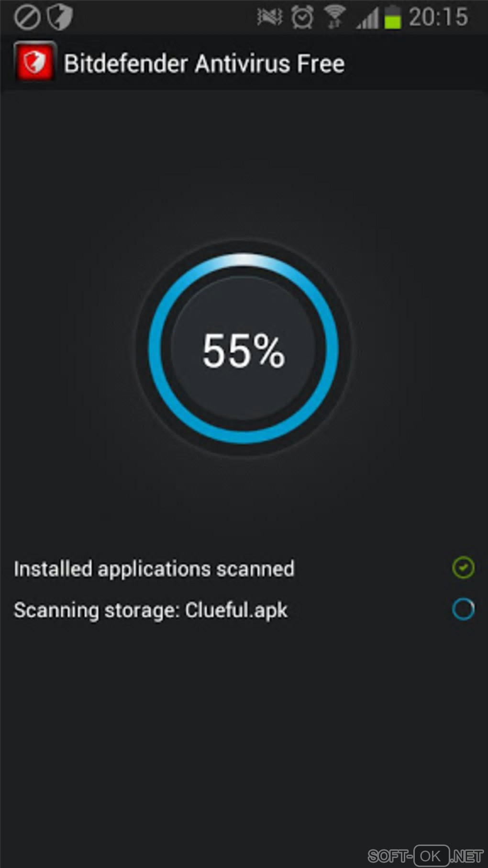The height and width of the screenshot is (868, 488).
Task: Click the OK badge in the watermark
Action: click(431, 856)
